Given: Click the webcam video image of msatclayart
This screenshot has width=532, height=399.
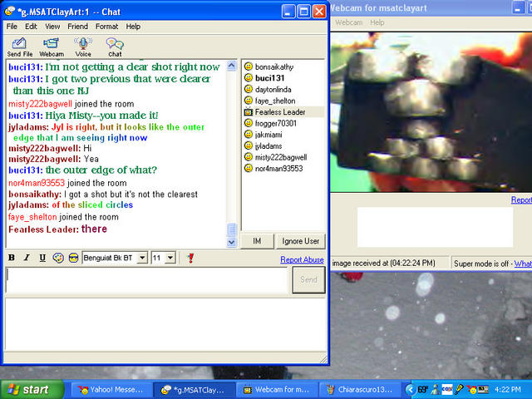Looking at the screenshot, I should pos(431,112).
